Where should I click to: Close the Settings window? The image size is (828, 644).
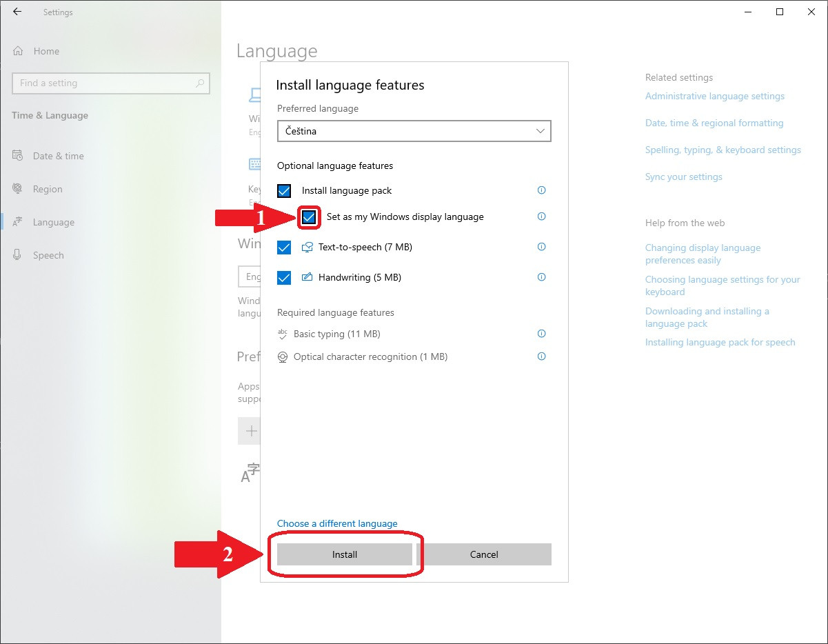coord(811,12)
